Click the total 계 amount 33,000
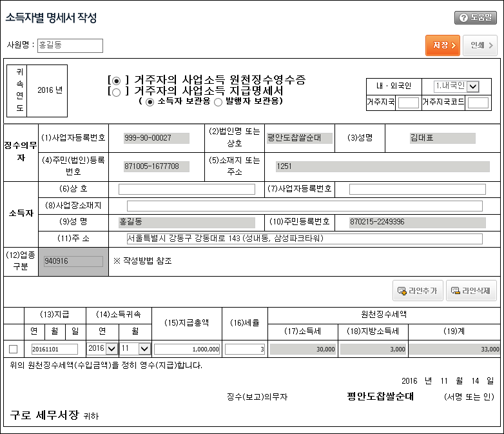 pos(454,350)
